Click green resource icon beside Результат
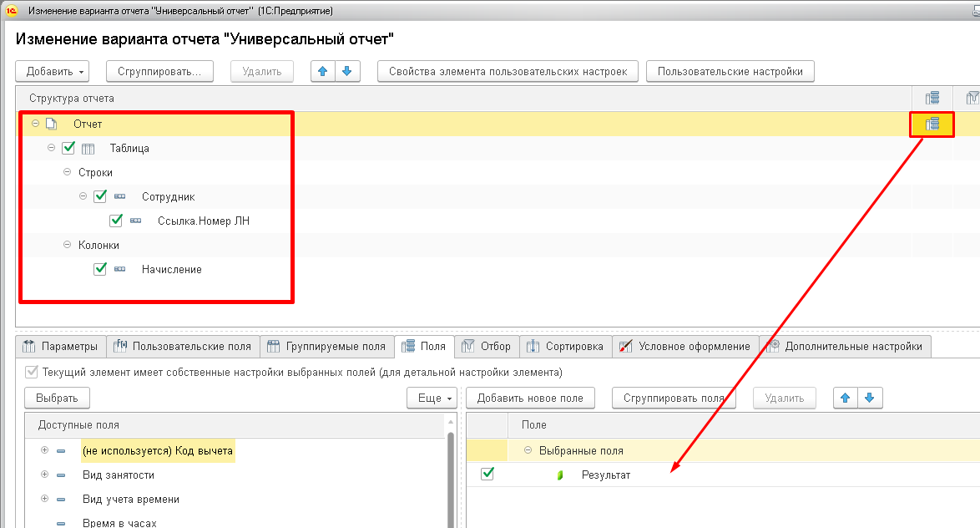The image size is (980, 528). tap(560, 475)
